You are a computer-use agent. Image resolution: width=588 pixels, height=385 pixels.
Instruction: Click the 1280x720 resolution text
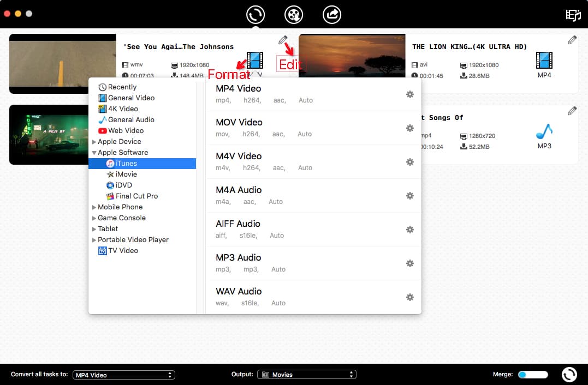[482, 136]
